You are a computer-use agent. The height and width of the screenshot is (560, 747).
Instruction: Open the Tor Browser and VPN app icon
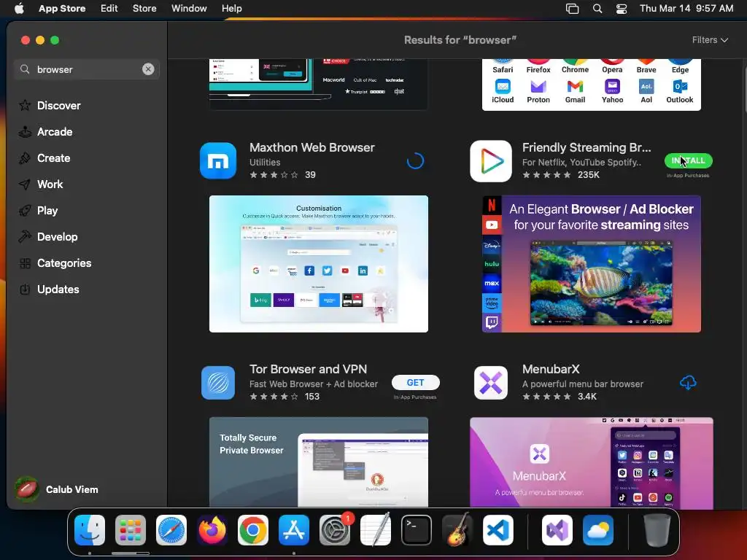(x=218, y=382)
